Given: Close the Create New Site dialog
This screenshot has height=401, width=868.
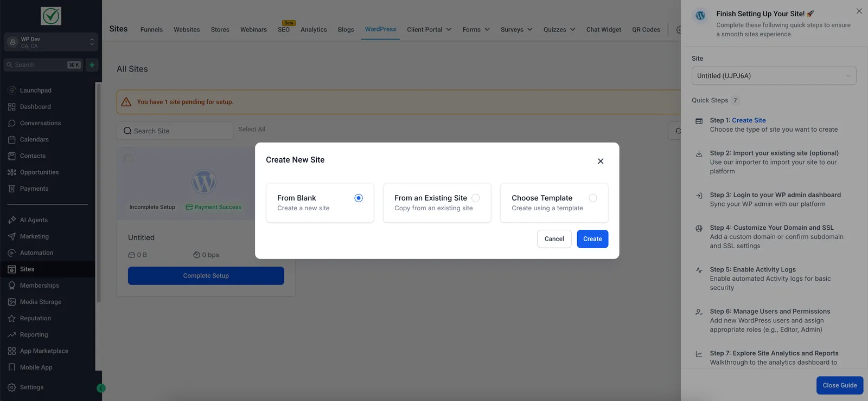Looking at the screenshot, I should click(601, 161).
